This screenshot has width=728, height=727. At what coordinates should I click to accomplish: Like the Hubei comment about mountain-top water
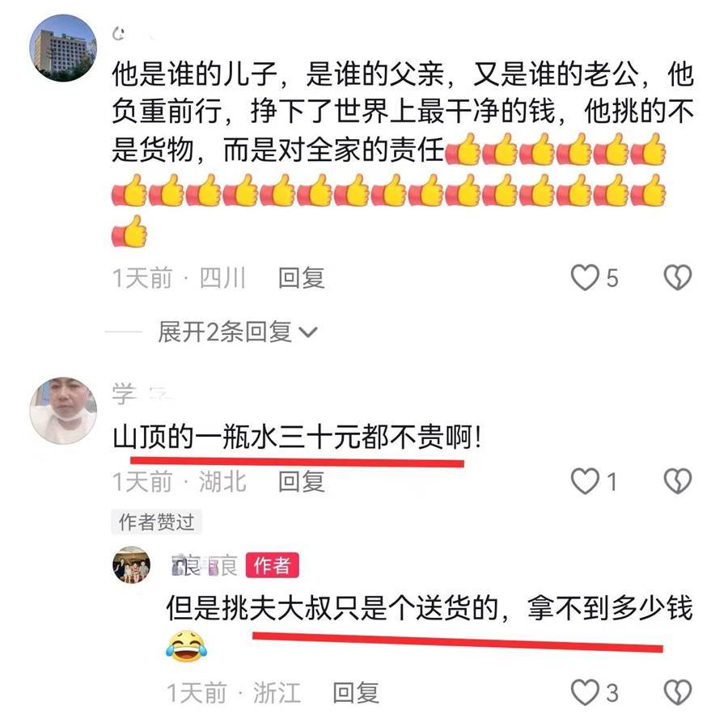[x=585, y=480]
